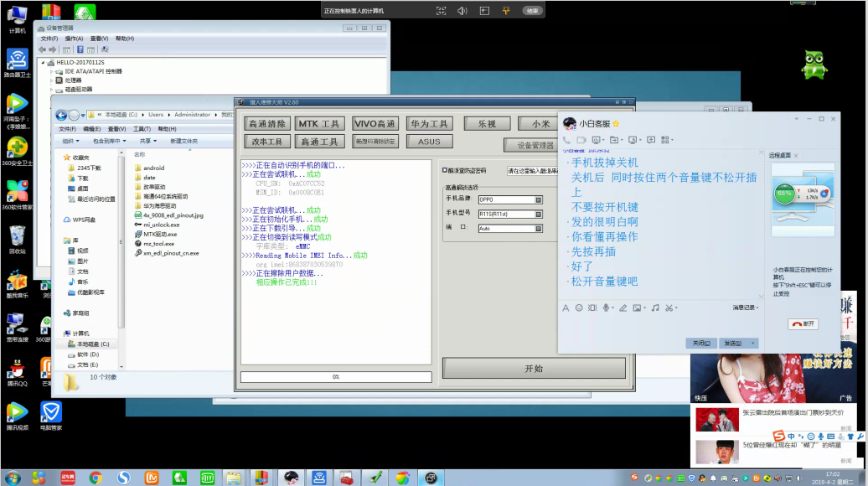This screenshot has width=868, height=486.
Task: Open the 端口 Auto dropdown
Action: pos(538,229)
